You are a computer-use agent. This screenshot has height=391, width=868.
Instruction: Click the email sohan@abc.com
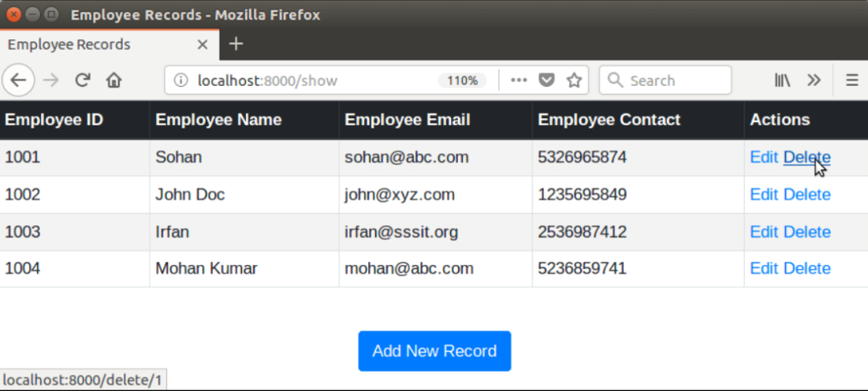(x=407, y=157)
